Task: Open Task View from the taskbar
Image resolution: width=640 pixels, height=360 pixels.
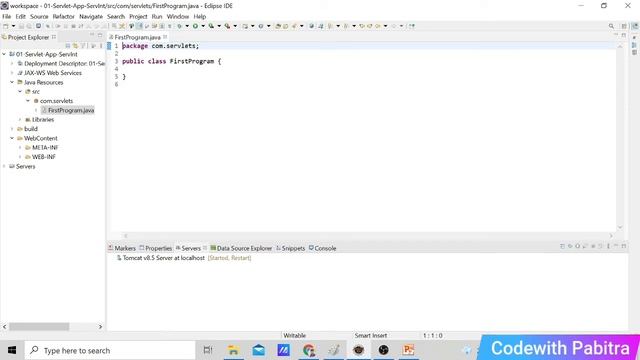Action: pyautogui.click(x=208, y=350)
